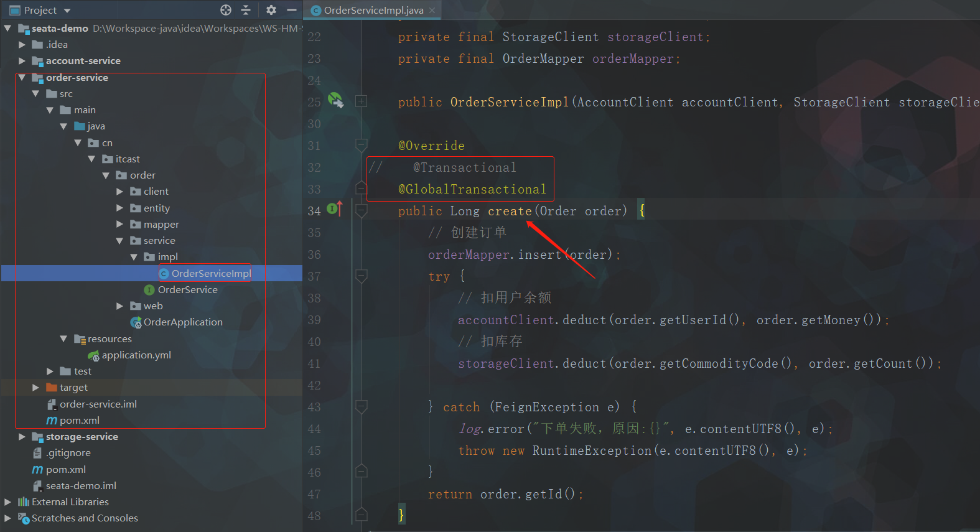Collapse the try block fold on line 37
The image size is (980, 532).
click(361, 276)
